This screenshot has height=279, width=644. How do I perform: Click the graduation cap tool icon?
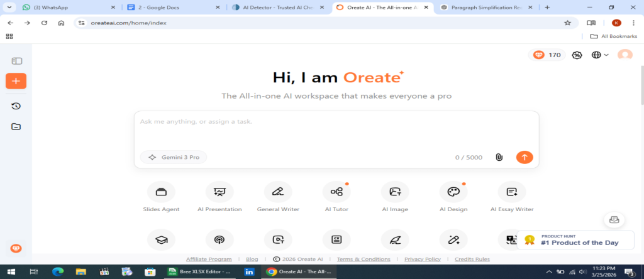161,240
